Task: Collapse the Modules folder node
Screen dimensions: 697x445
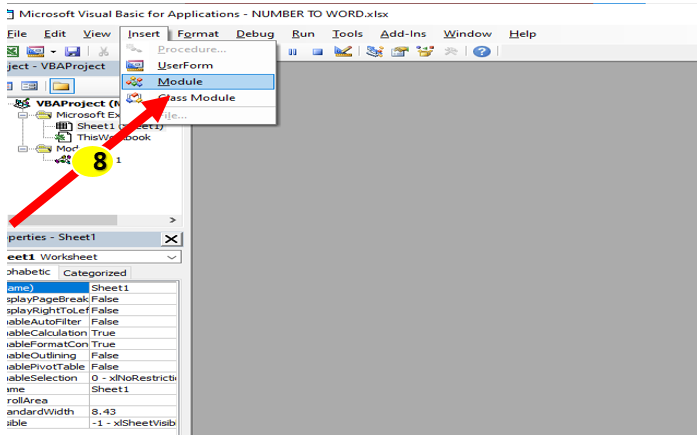Action: tap(23, 148)
